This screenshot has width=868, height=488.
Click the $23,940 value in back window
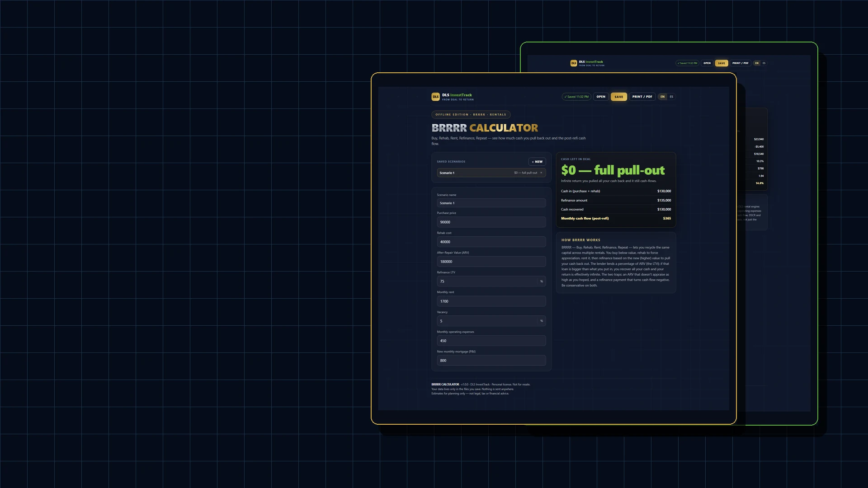759,139
